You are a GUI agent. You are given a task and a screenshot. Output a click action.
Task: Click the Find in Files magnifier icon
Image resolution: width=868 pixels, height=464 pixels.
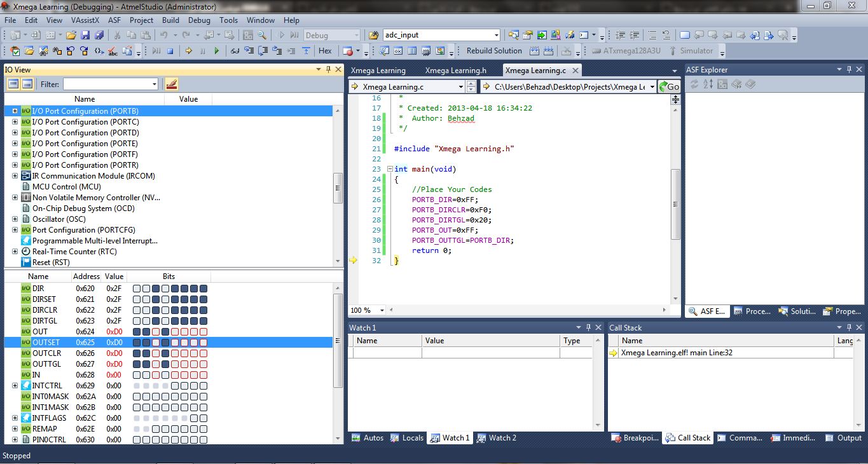tap(261, 35)
